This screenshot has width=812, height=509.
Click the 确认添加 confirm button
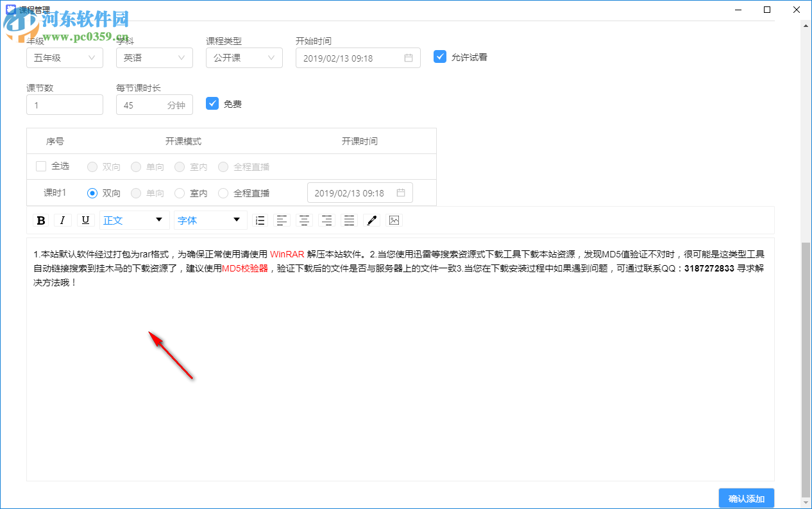point(746,498)
